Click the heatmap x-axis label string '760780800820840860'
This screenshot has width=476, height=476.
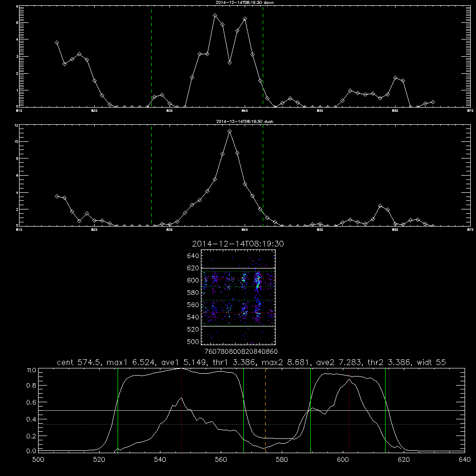(x=241, y=351)
